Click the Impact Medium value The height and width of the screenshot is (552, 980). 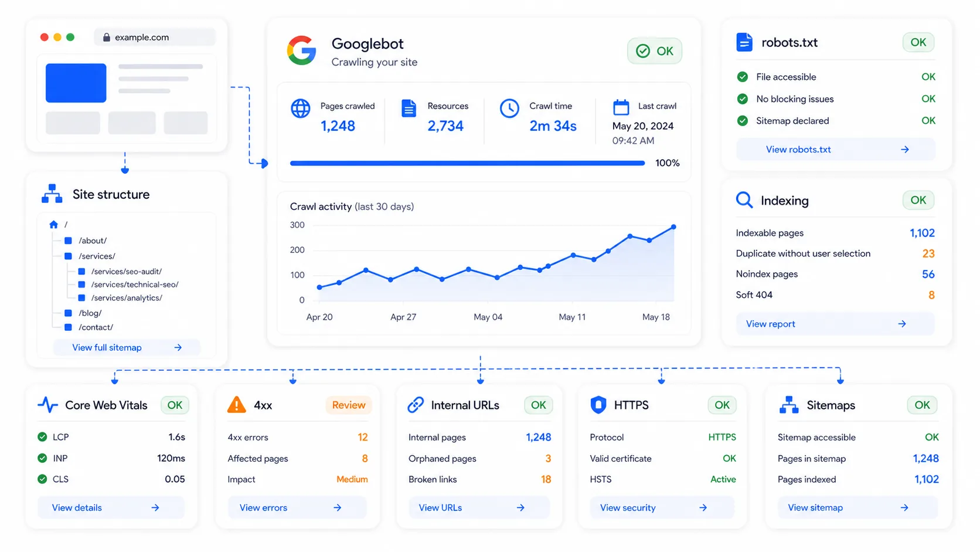pos(352,479)
